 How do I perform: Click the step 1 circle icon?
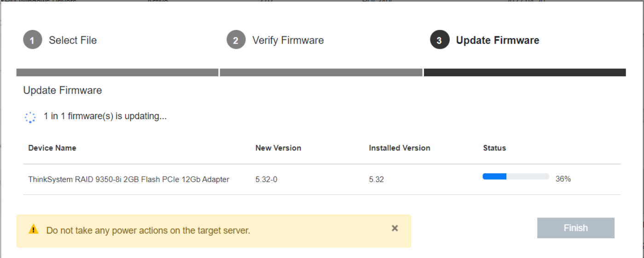pos(32,40)
